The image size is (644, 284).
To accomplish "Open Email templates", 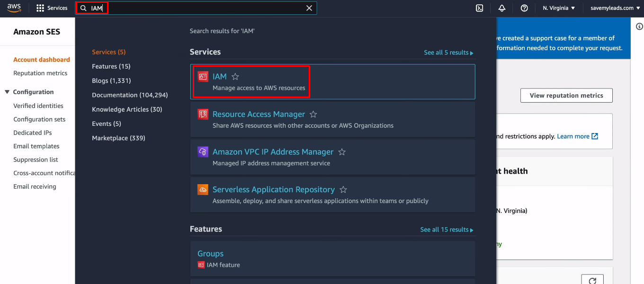I will (x=36, y=146).
